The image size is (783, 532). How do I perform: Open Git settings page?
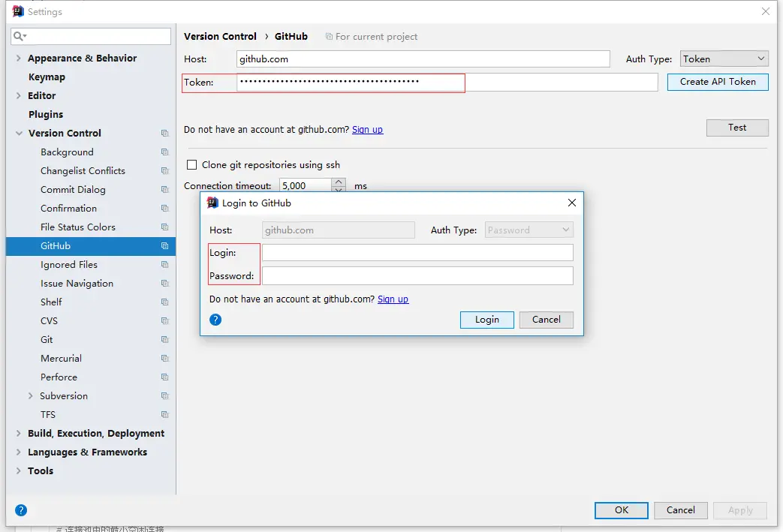click(47, 340)
